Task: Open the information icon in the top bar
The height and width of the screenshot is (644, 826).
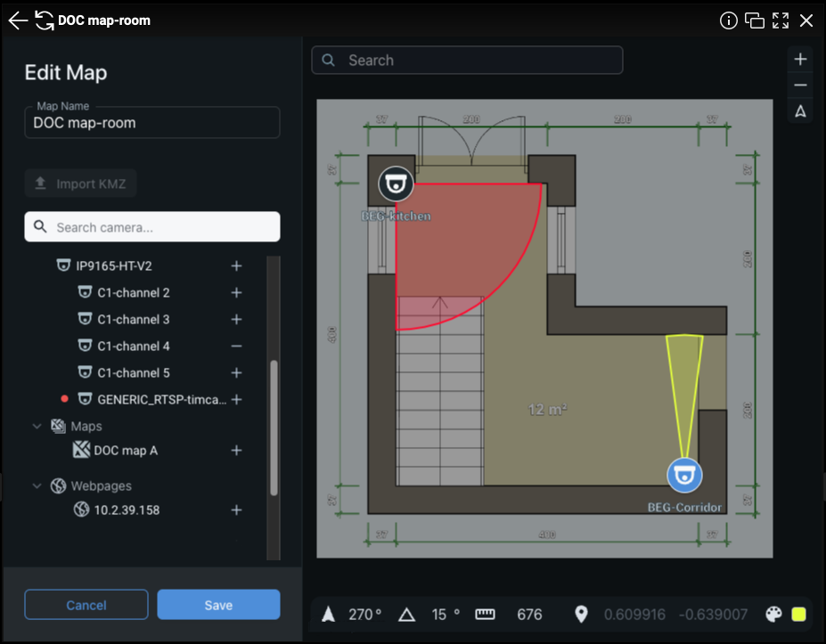Action: click(x=728, y=20)
